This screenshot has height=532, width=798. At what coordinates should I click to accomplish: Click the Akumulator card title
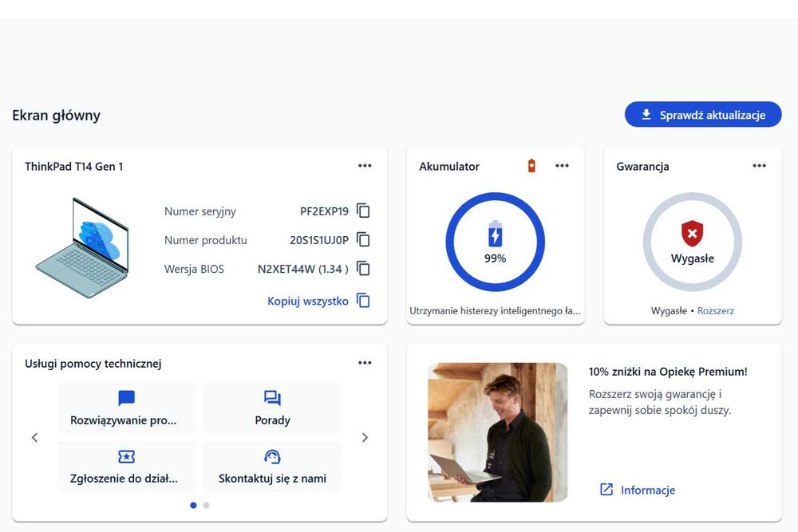click(449, 167)
